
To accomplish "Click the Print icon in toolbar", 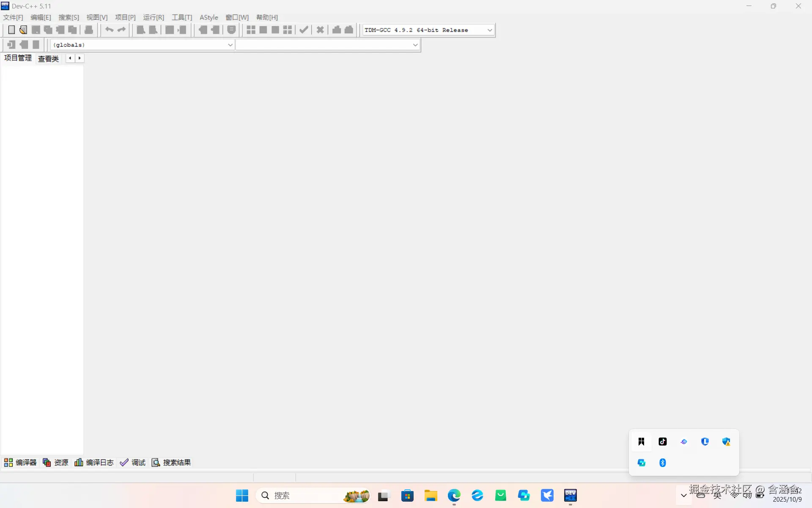I will point(89,30).
